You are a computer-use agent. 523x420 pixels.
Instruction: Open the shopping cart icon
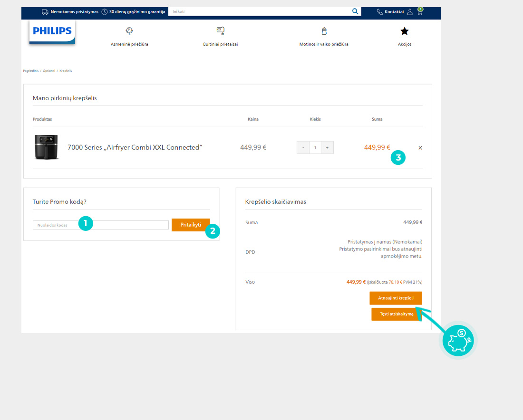[420, 12]
